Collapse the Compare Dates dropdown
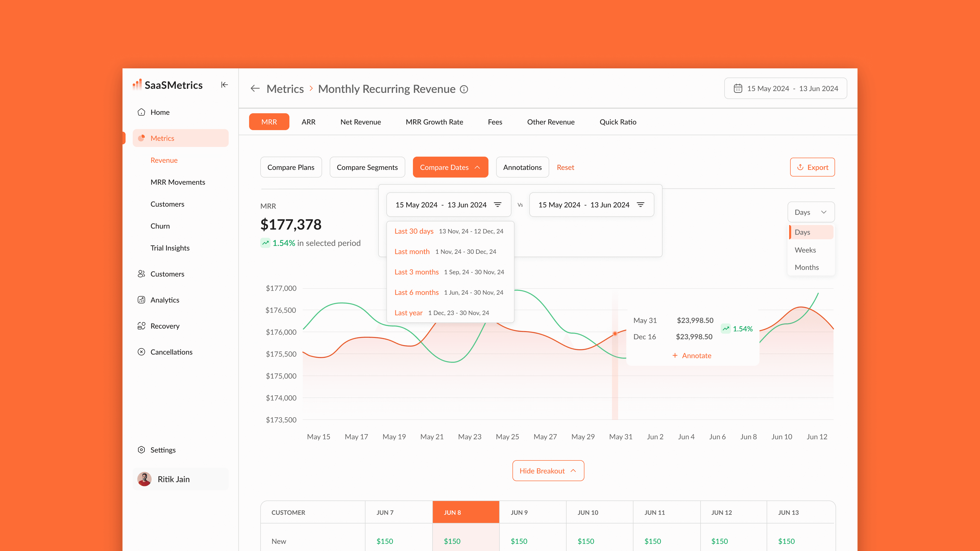Image resolution: width=980 pixels, height=551 pixels. 450,167
